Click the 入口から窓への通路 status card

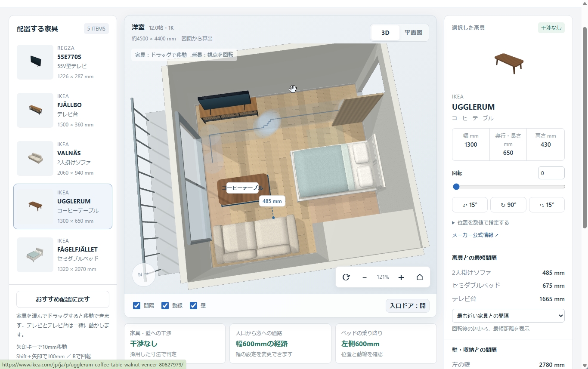[280, 344]
